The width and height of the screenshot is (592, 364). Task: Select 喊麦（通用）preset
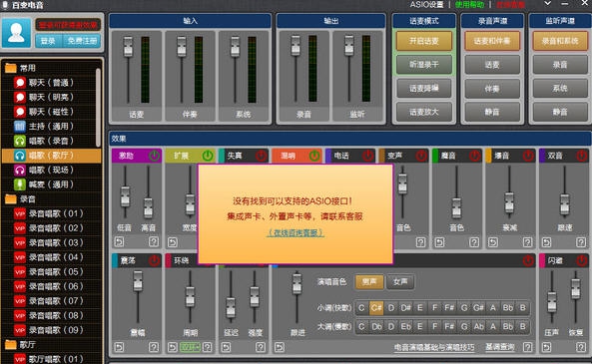point(51,184)
